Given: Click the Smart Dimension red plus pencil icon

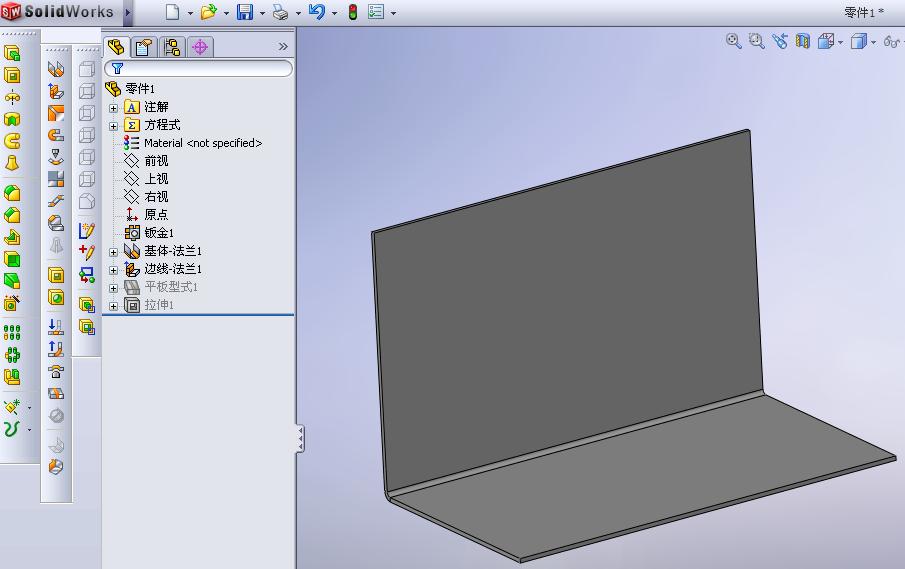Looking at the screenshot, I should tap(87, 252).
